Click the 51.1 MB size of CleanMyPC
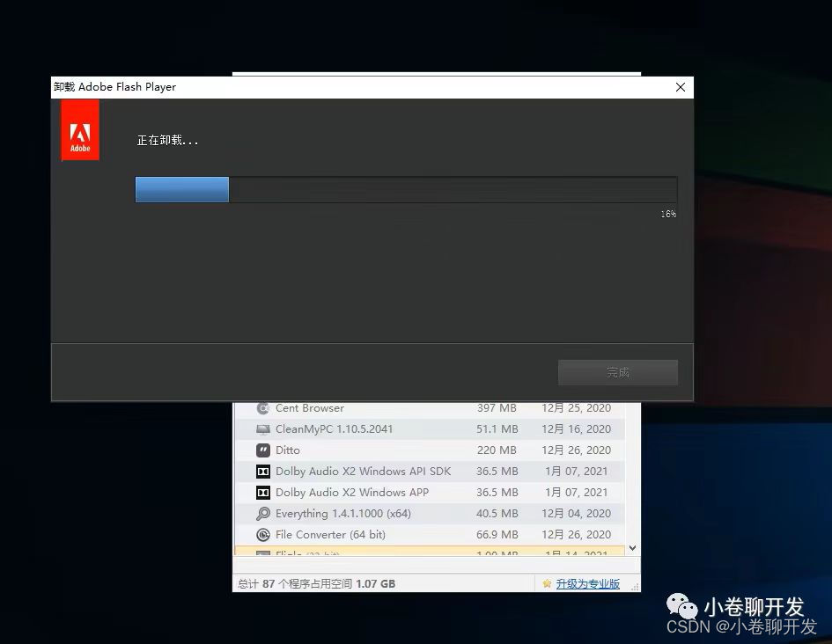The width and height of the screenshot is (832, 644). 497,429
